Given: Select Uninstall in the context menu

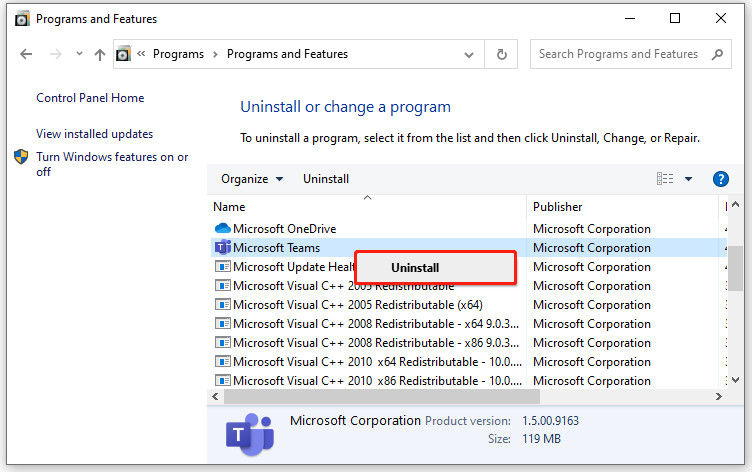Looking at the screenshot, I should click(435, 268).
